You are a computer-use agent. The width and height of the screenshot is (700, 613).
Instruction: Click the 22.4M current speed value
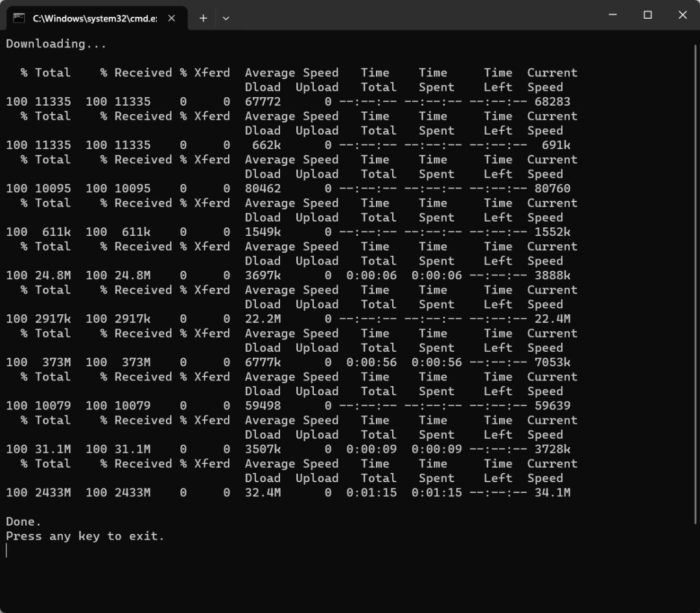point(552,319)
